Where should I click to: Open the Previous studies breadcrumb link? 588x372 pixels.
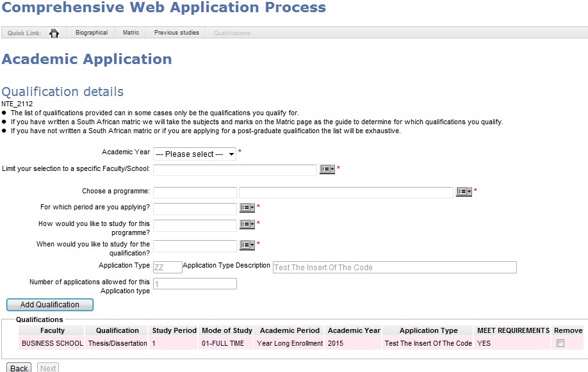coord(176,31)
